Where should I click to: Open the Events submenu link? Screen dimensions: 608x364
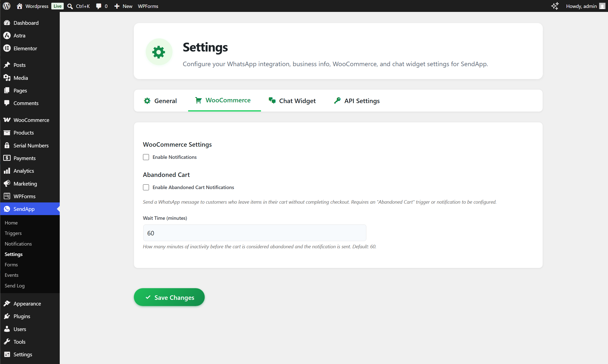(11, 275)
